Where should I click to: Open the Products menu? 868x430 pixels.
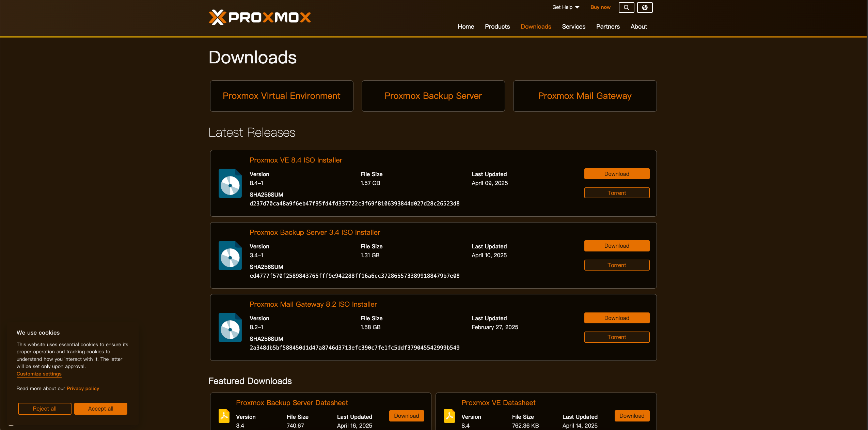click(497, 27)
